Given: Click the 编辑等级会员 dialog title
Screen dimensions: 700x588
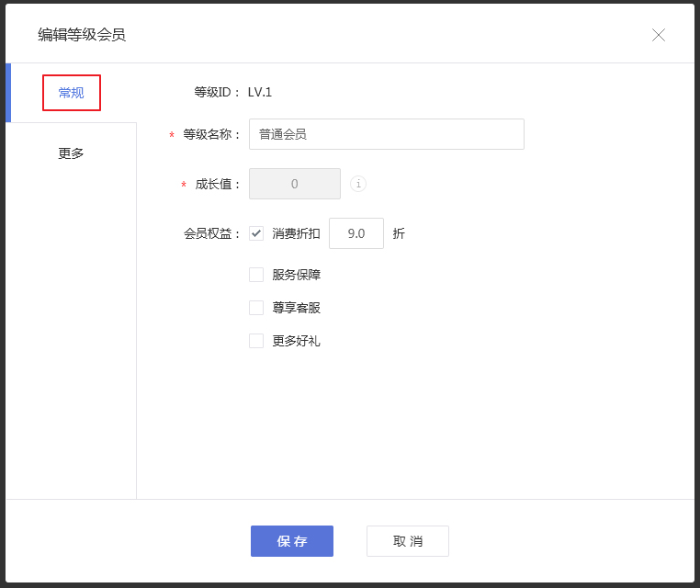Looking at the screenshot, I should (82, 34).
